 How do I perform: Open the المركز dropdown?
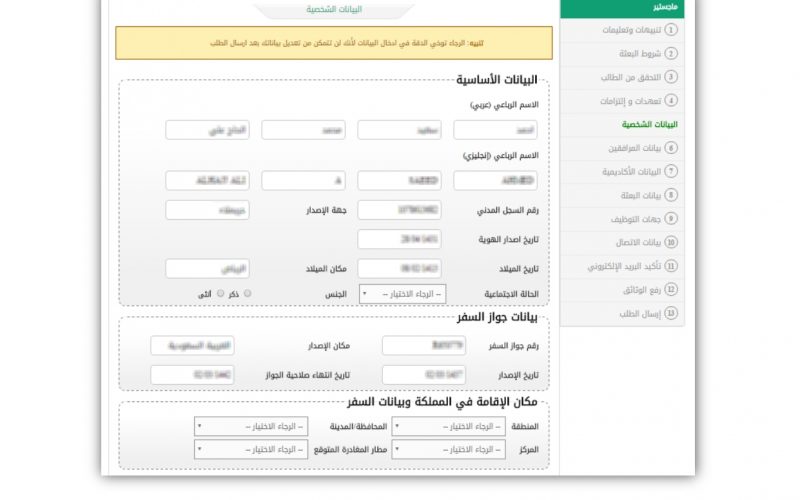448,449
